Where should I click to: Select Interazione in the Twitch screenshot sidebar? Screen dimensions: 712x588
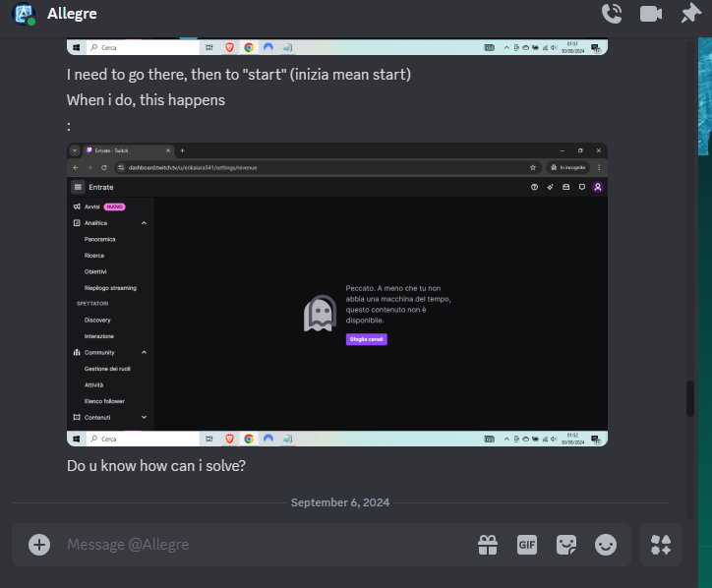click(x=99, y=336)
